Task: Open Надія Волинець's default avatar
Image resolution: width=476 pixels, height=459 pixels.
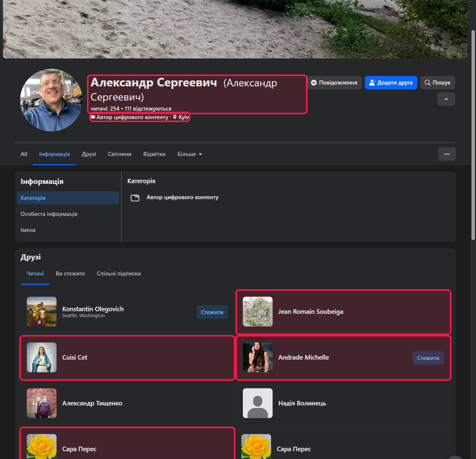Action: pos(258,403)
